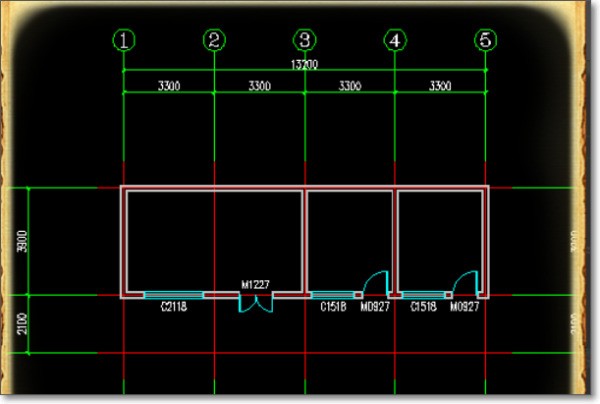Select the door swing arc near axis 5
Viewport: 600px width, 404px height.
point(465,284)
